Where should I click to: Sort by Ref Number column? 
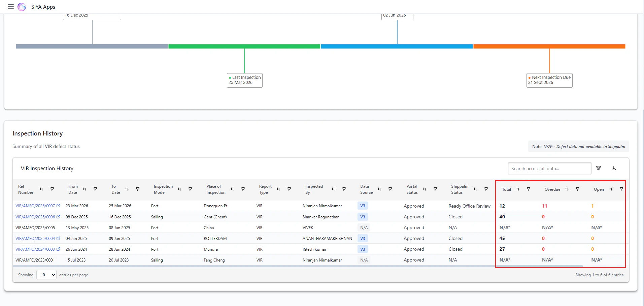41,189
